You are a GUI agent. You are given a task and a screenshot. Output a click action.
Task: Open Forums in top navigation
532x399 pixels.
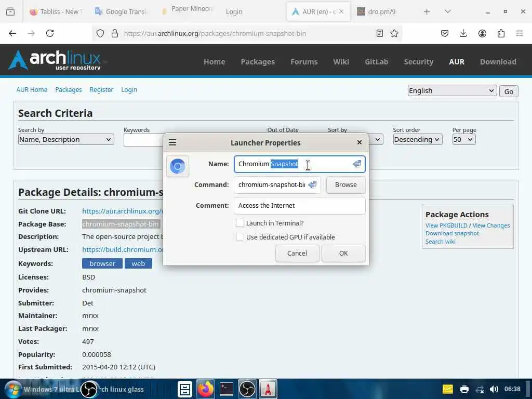coord(304,62)
